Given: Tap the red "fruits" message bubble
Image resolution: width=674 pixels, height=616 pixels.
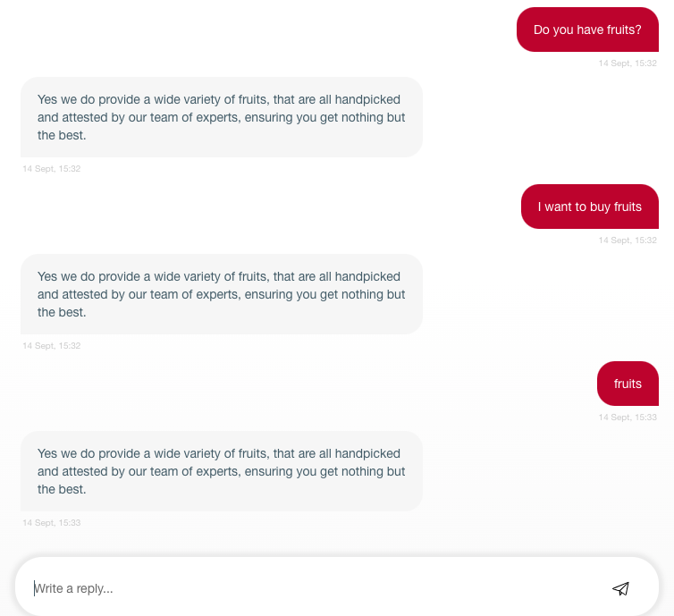Looking at the screenshot, I should 628,384.
